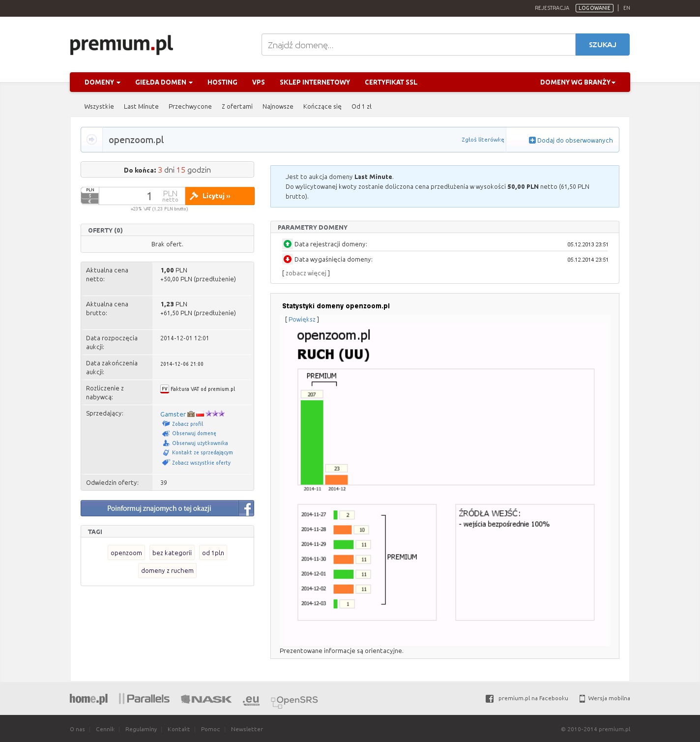700x742 pixels.
Task: Click the arrow icon beside openzoom.pl title
Action: 91,140
